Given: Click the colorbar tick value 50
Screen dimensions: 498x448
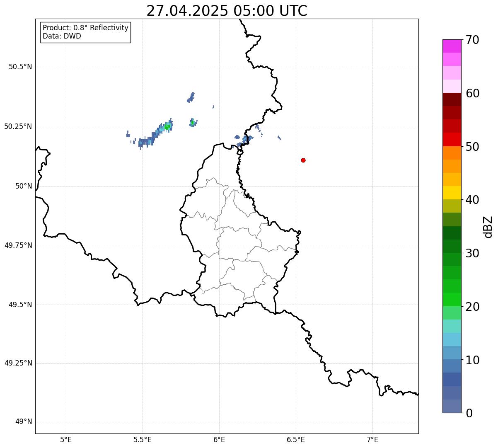Looking at the screenshot, I should pyautogui.click(x=473, y=147).
